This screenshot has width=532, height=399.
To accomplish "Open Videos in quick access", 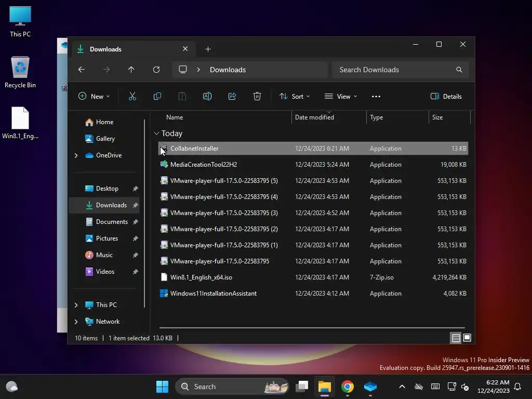I will click(x=104, y=272).
